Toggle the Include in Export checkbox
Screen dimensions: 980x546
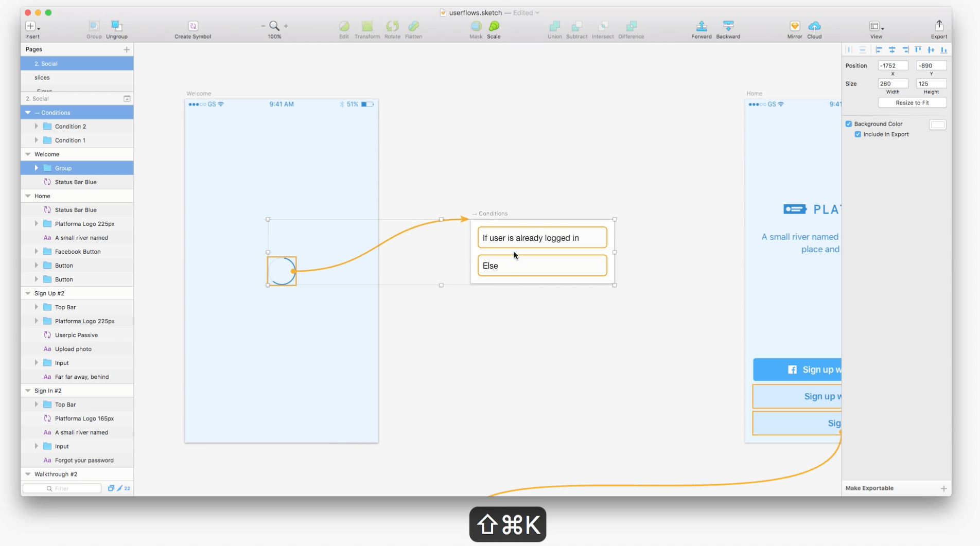(858, 134)
